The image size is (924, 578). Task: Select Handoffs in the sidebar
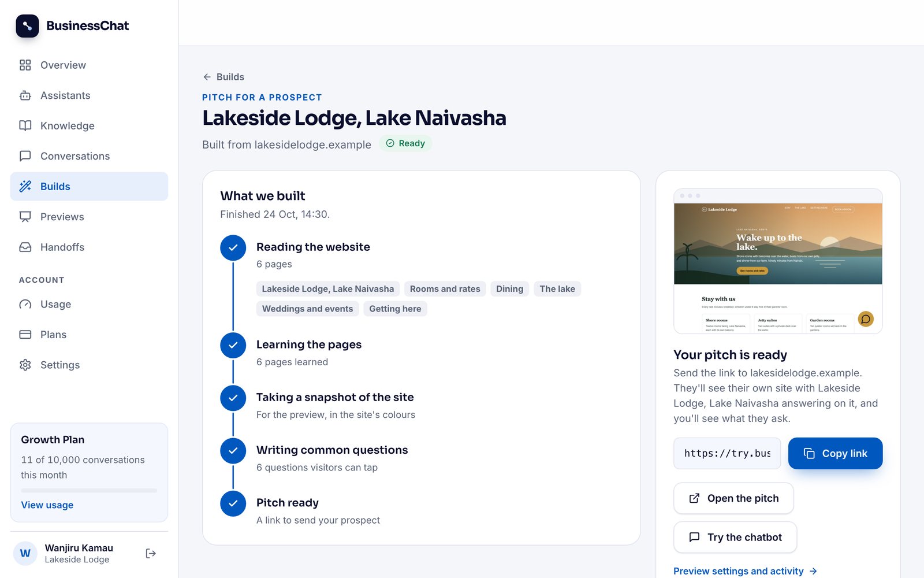[x=89, y=247]
